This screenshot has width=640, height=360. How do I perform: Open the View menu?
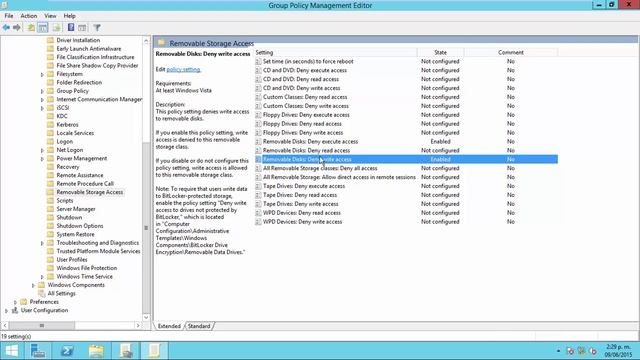pos(50,16)
